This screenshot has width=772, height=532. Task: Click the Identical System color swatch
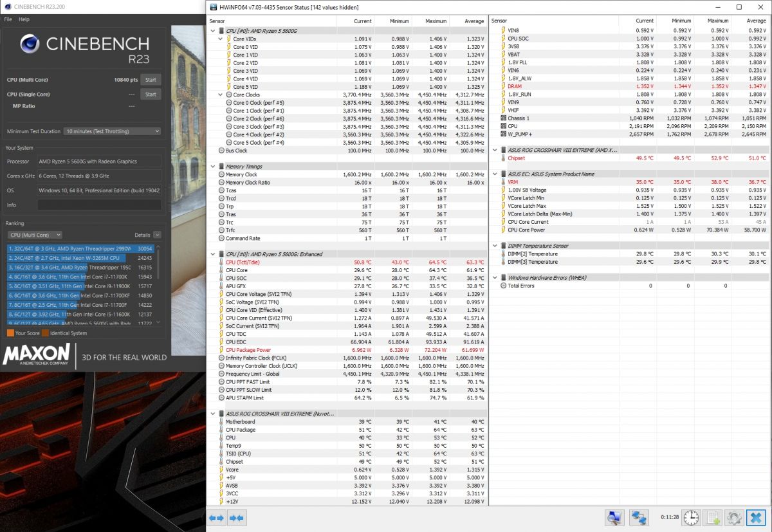(45, 333)
